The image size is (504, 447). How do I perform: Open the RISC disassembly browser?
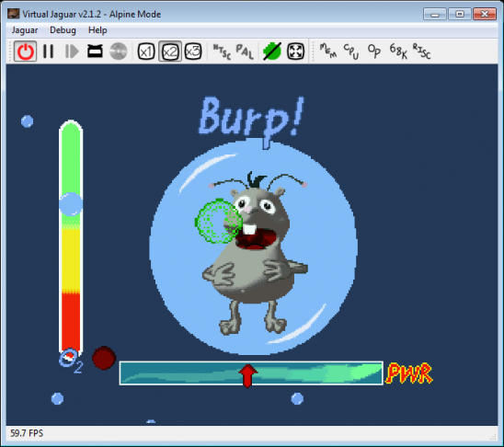[x=422, y=52]
